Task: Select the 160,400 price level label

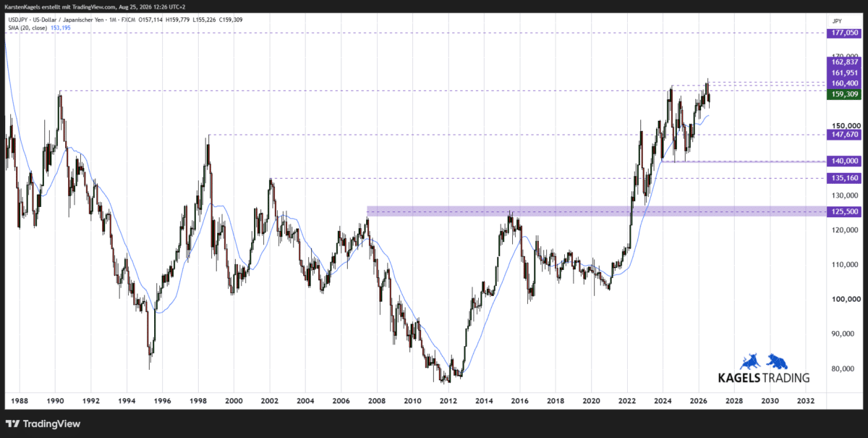Action: point(844,83)
